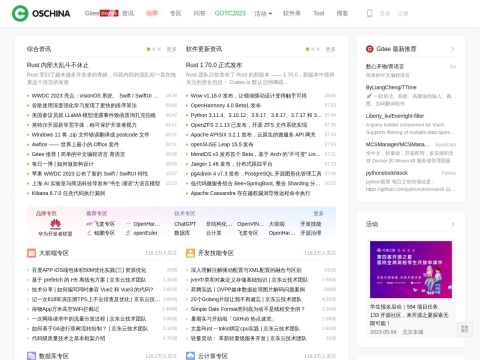Open the Liberty_liu/Everright-filter project
The height and width of the screenshot is (360, 480).
[x=395, y=116]
